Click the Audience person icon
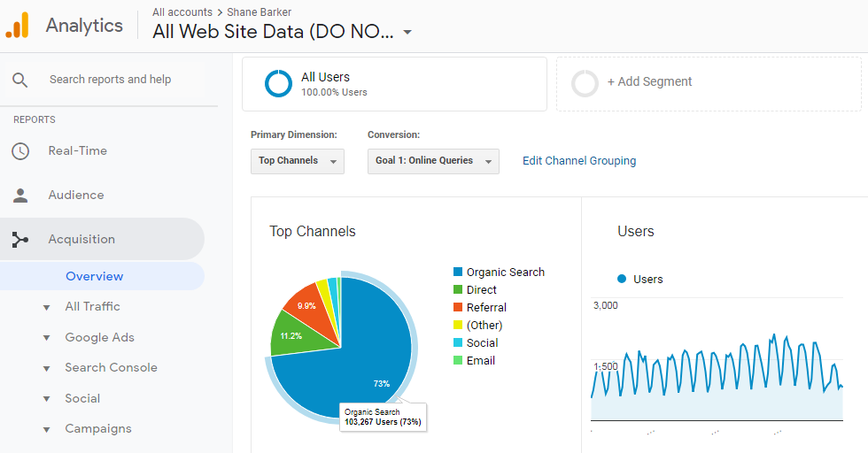 19,196
